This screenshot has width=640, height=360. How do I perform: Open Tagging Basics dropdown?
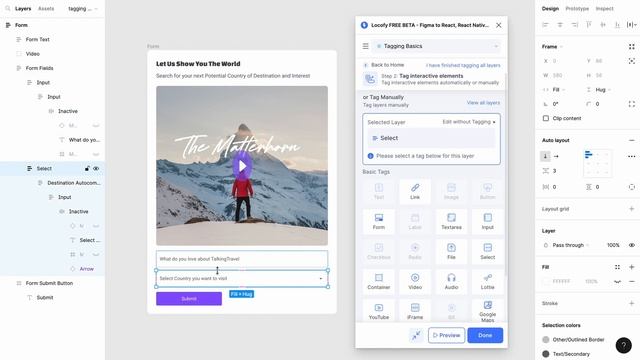436,46
